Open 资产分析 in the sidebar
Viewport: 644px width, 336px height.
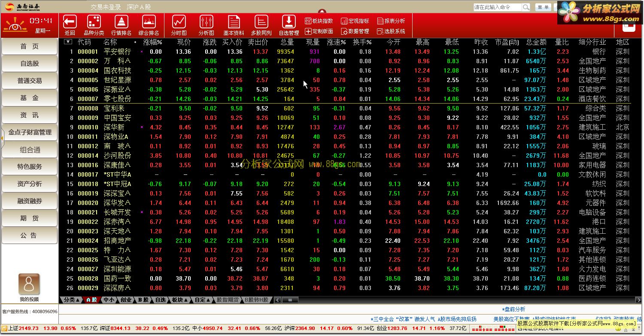tap(30, 184)
